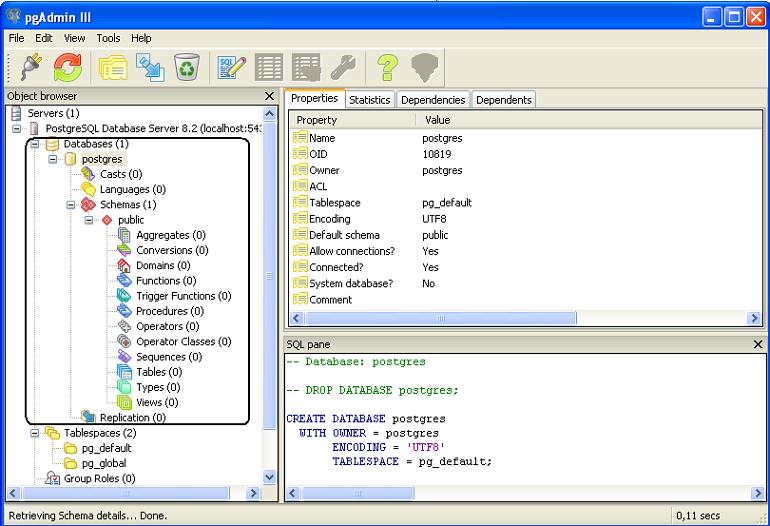Screen dimensions: 770x526
Task: Open the Edit menu
Action: click(x=44, y=38)
